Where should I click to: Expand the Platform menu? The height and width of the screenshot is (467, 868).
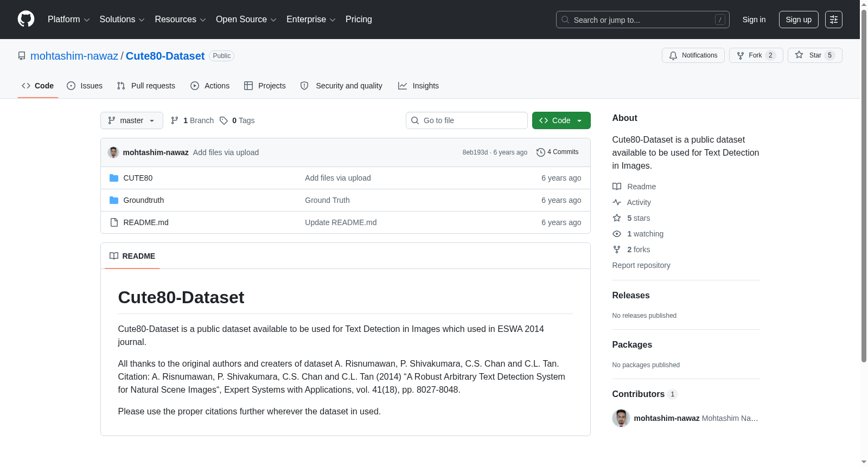(68, 20)
